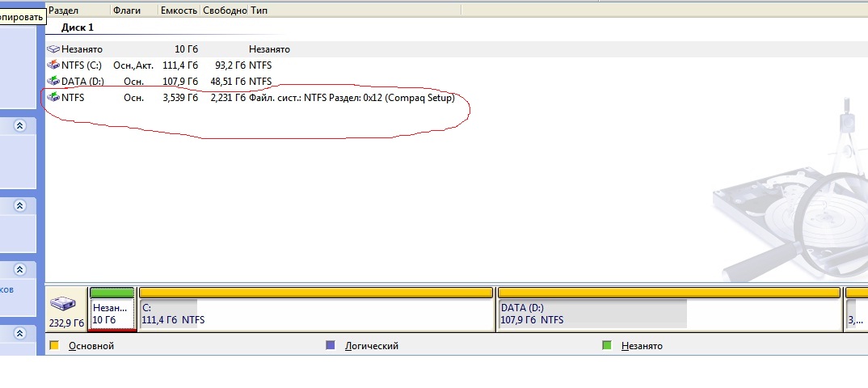Click the 232,9 Гб hard disk icon
The image size is (868, 388).
pos(62,304)
